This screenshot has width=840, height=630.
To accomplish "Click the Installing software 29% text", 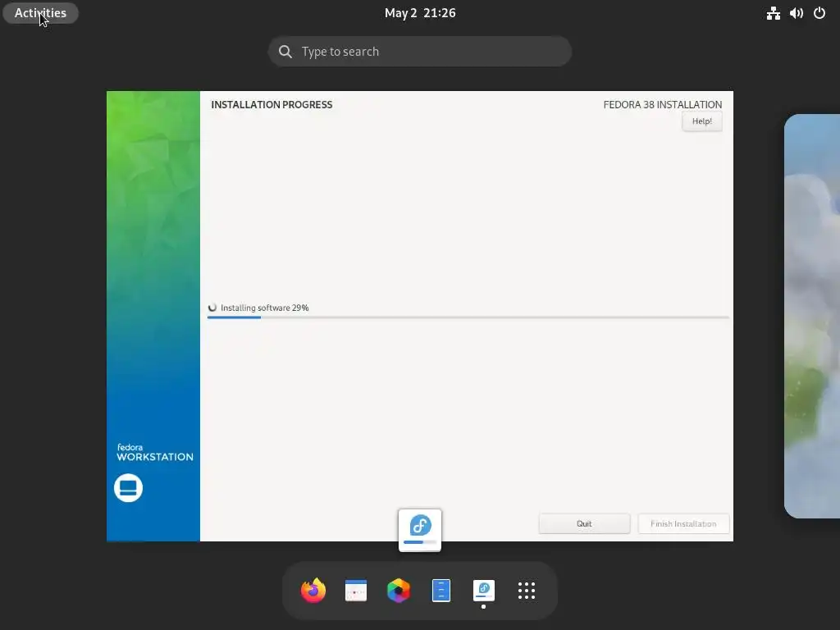I will 265,308.
